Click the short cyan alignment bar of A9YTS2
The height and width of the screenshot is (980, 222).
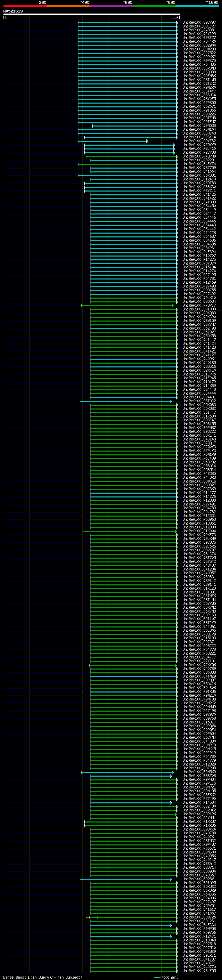point(113,141)
